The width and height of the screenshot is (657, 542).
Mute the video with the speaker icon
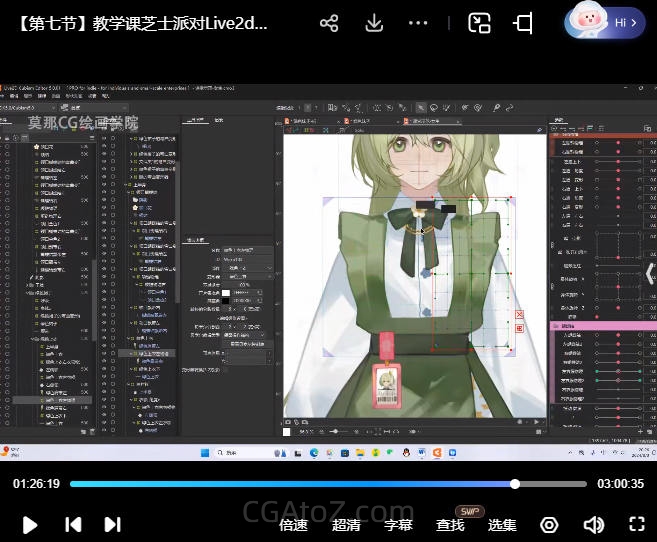[593, 525]
